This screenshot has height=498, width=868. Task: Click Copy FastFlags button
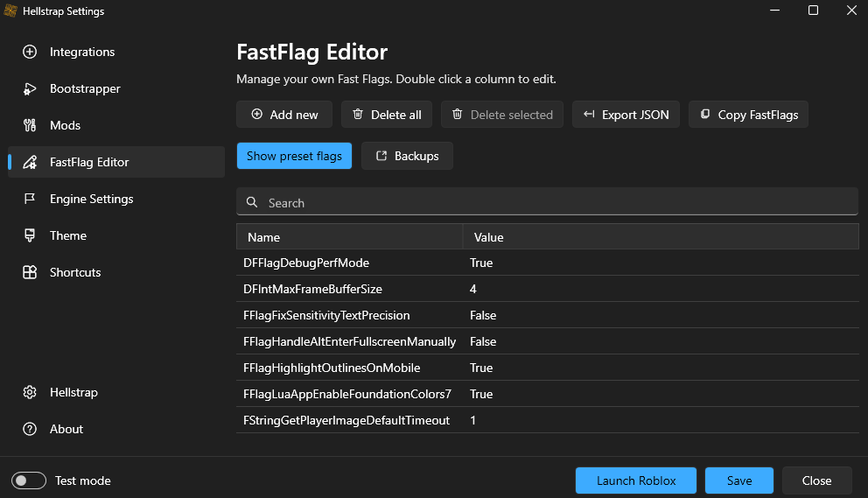pyautogui.click(x=748, y=115)
